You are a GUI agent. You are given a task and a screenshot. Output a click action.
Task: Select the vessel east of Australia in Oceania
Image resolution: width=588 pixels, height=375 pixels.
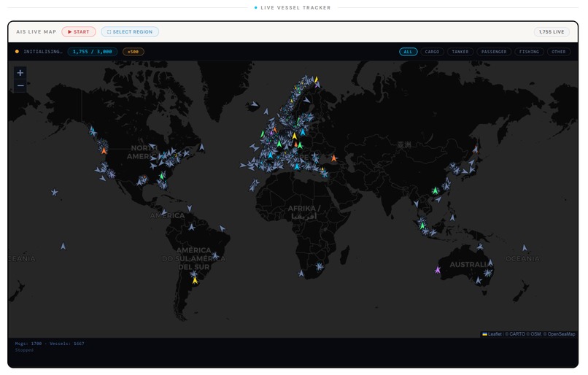click(x=525, y=247)
